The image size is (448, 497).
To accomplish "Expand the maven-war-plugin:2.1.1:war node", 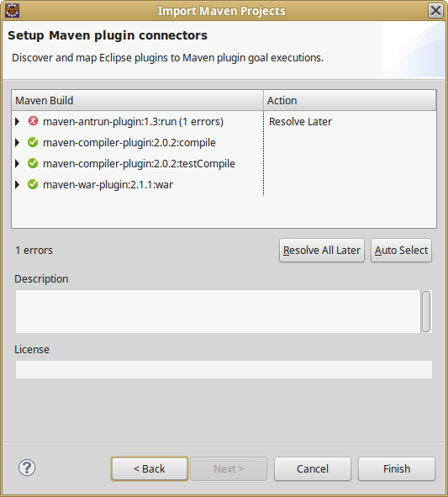I will [18, 184].
